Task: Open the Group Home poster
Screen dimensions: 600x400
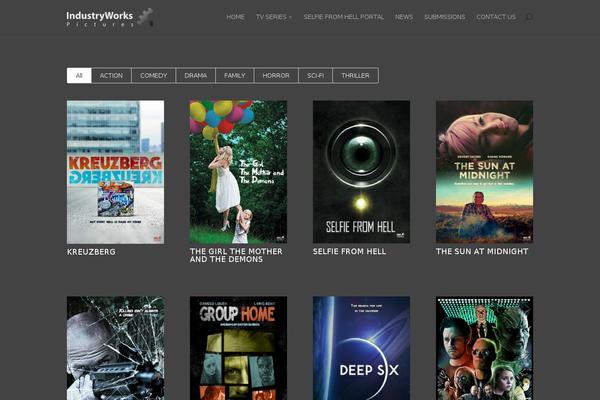Action: point(238,348)
